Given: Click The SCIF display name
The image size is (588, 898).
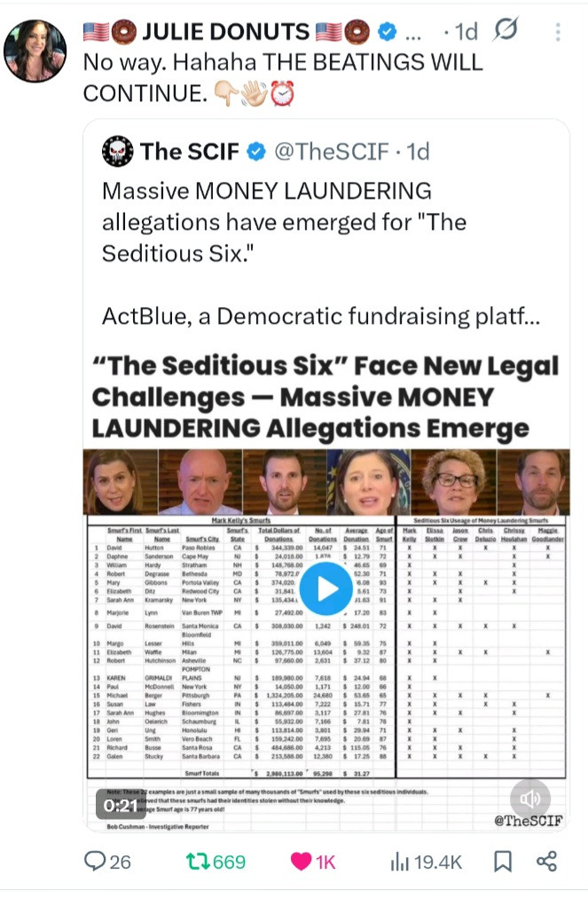Looking at the screenshot, I should (190, 152).
